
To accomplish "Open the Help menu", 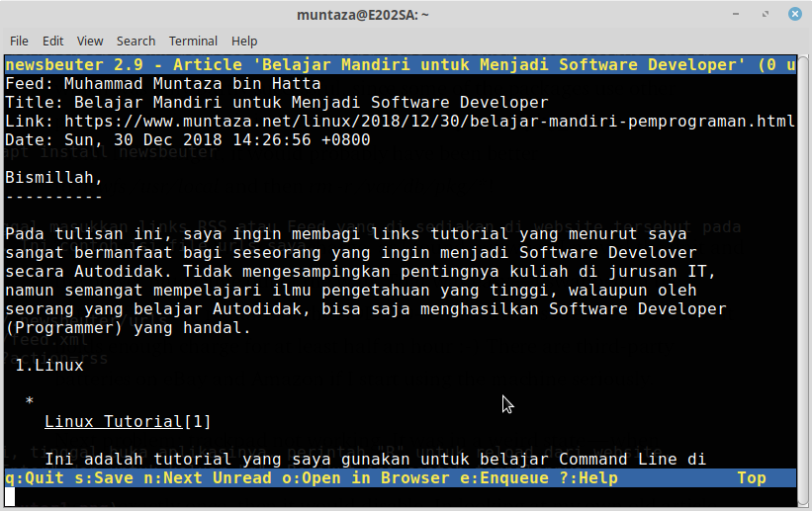I will pyautogui.click(x=244, y=41).
